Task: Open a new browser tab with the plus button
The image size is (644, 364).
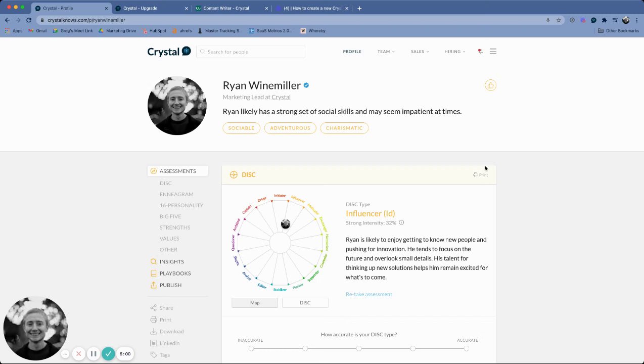Action: point(359,8)
